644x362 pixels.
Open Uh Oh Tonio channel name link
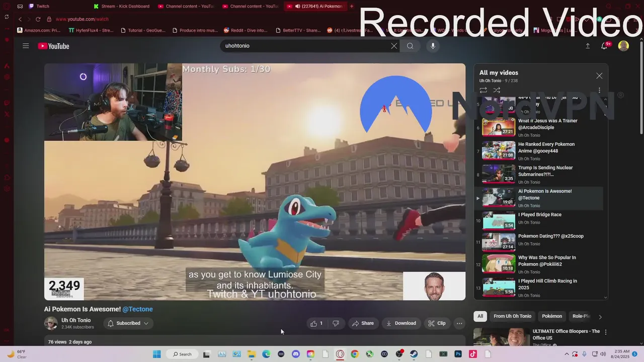pyautogui.click(x=76, y=320)
